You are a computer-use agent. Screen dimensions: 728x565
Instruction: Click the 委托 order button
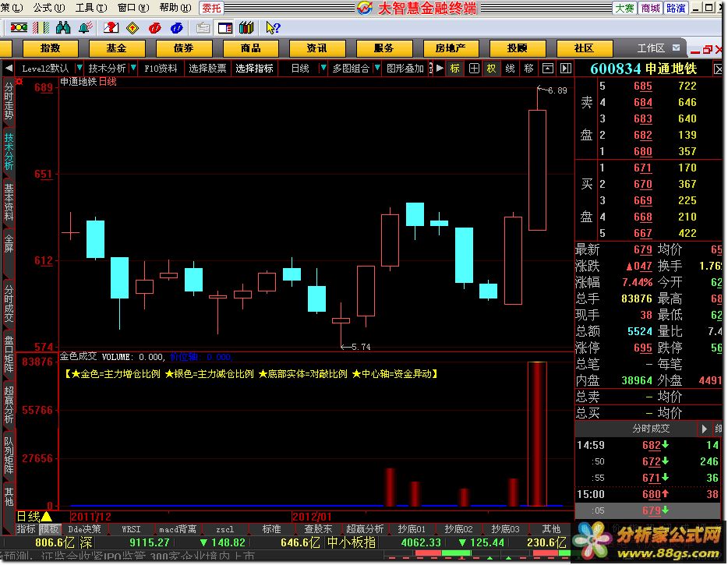212,8
